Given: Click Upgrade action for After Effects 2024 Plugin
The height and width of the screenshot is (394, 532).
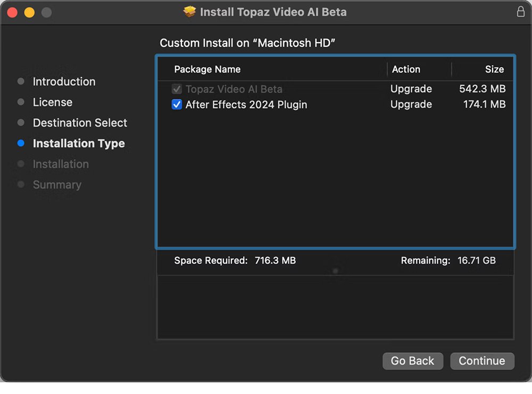Looking at the screenshot, I should coord(411,104).
